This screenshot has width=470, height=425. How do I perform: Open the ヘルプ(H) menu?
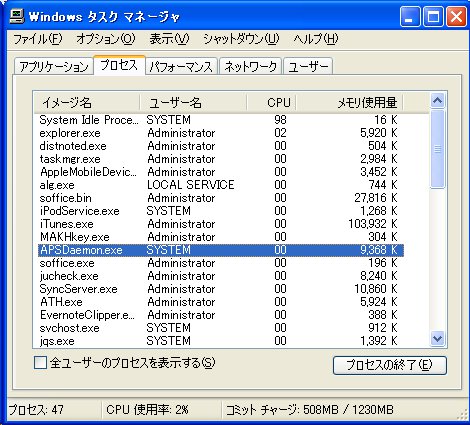pyautogui.click(x=316, y=39)
